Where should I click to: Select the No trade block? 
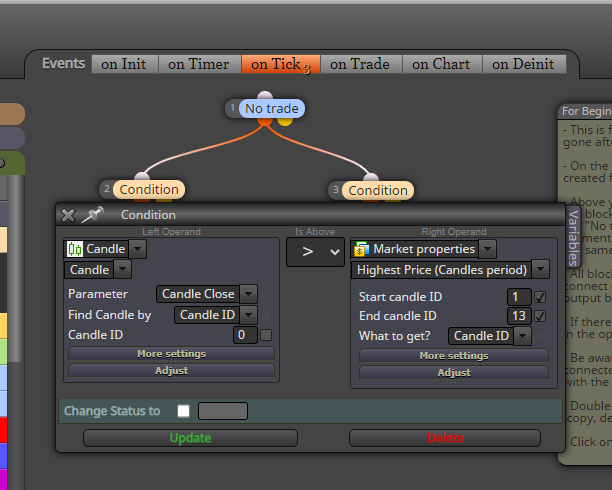click(x=272, y=109)
